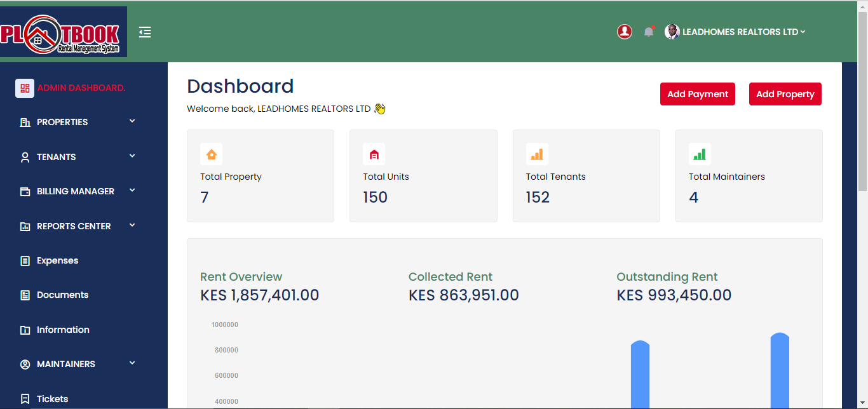Image resolution: width=868 pixels, height=409 pixels.
Task: Open the Reports Center menu
Action: point(74,226)
